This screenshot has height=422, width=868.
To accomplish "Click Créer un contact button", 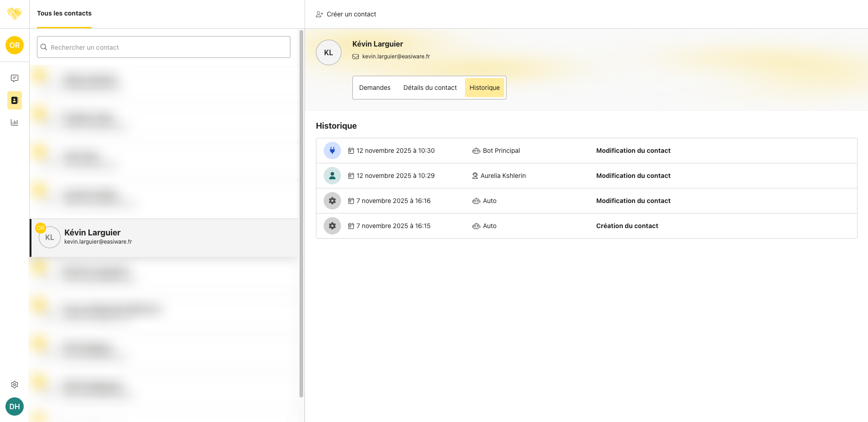I will [346, 14].
